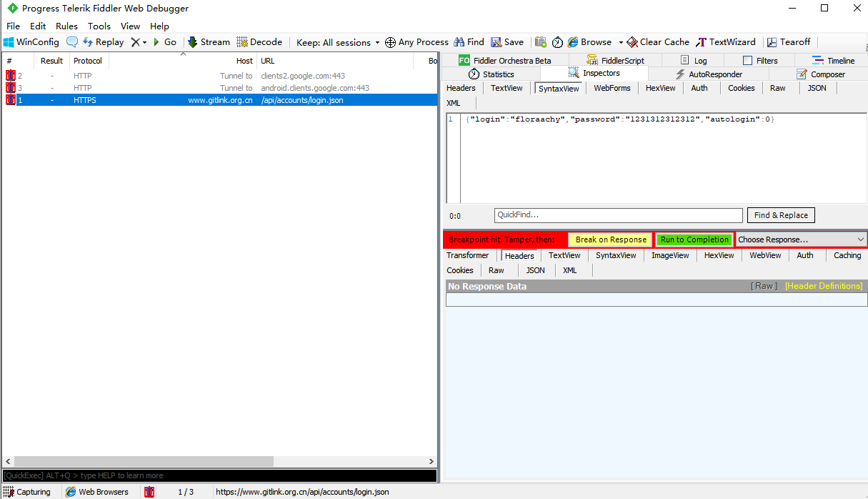868x499 pixels.
Task: Toggle Decode option in toolbar
Action: (259, 42)
